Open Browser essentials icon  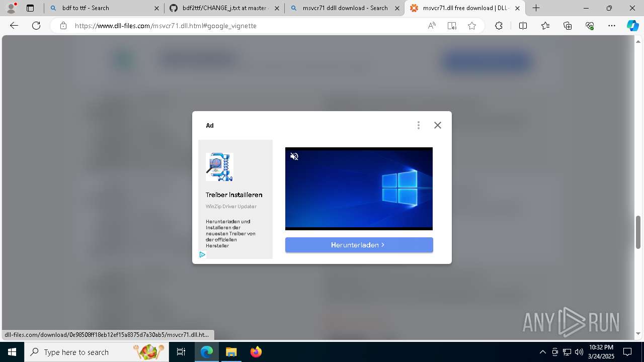(x=590, y=26)
